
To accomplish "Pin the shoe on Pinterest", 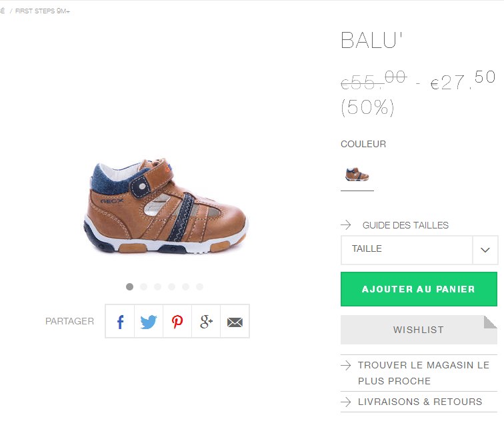I will (x=177, y=322).
